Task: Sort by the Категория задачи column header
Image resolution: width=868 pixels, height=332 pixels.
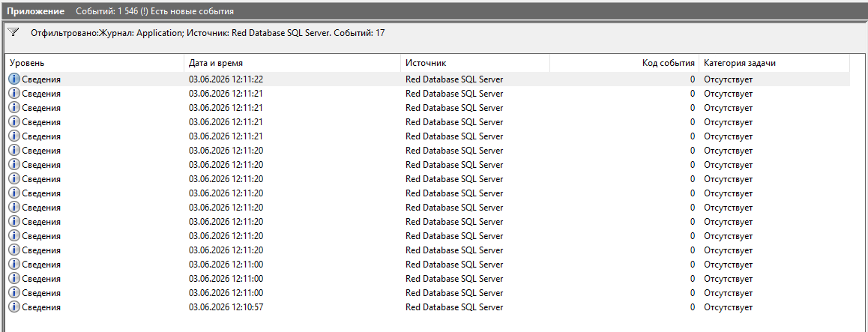Action: 774,63
